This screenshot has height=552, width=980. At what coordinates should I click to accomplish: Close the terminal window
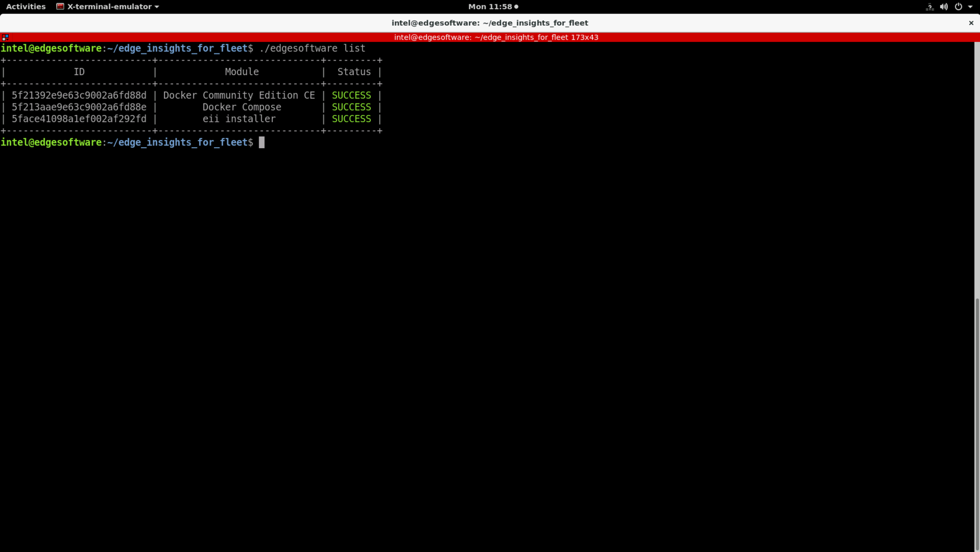coord(971,23)
